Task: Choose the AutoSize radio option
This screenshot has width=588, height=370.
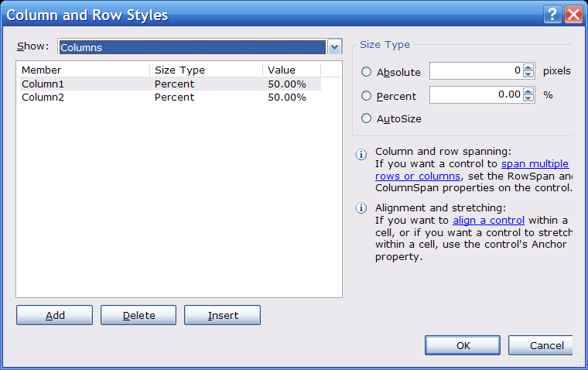Action: 367,119
